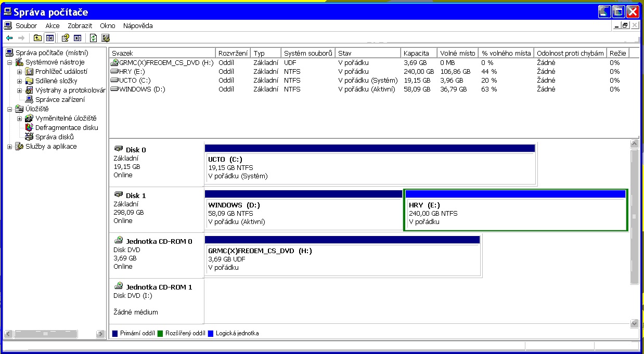The image size is (644, 354).
Task: Click the Refresh toolbar icon
Action: 93,38
